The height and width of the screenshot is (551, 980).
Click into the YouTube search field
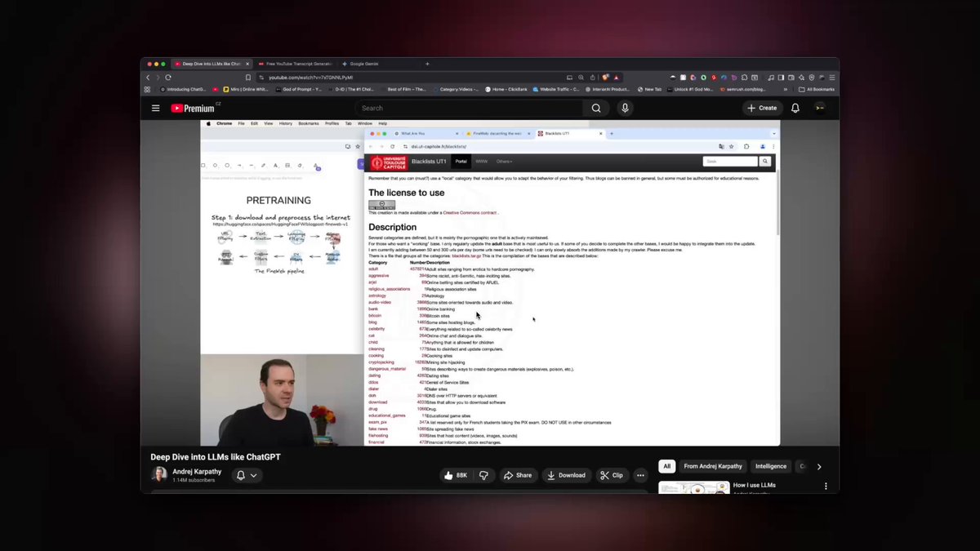click(x=469, y=108)
